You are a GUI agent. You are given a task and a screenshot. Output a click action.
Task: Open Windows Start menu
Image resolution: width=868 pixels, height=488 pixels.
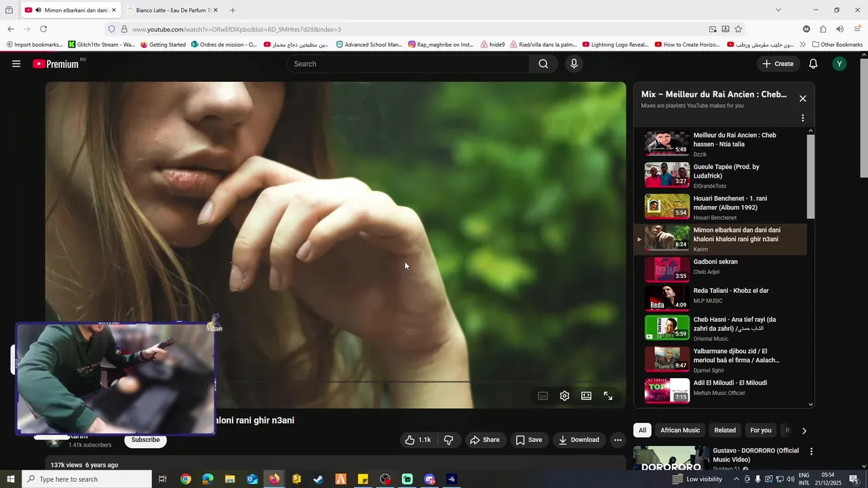[x=11, y=479]
